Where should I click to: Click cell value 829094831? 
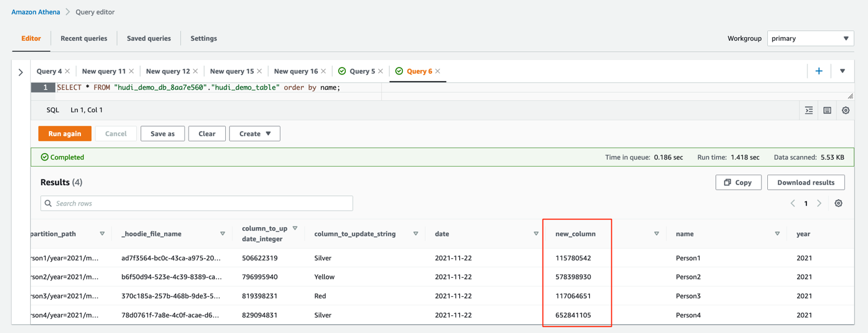pyautogui.click(x=260, y=315)
